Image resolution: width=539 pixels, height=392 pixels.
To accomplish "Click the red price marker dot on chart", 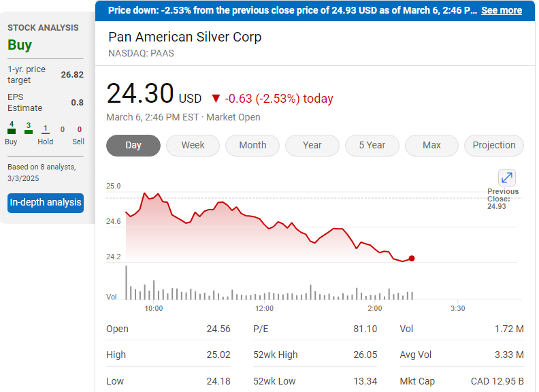I will (x=412, y=259).
